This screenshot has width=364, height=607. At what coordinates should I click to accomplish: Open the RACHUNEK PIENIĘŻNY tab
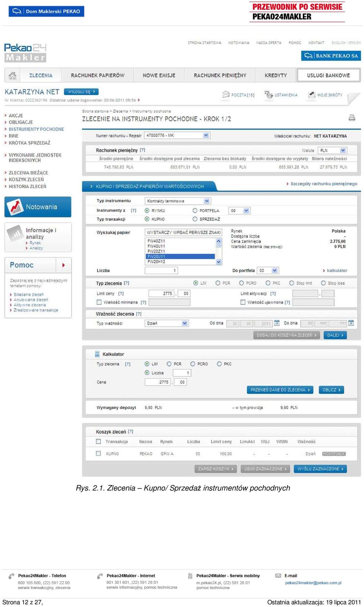point(220,75)
